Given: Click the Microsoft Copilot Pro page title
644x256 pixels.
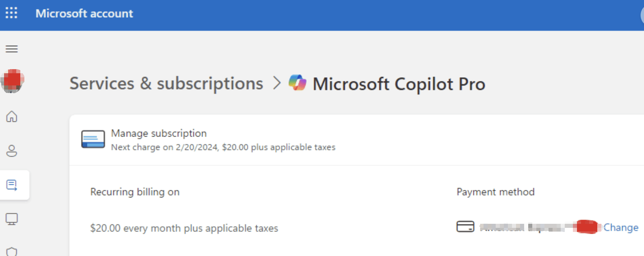Looking at the screenshot, I should pyautogui.click(x=399, y=84).
